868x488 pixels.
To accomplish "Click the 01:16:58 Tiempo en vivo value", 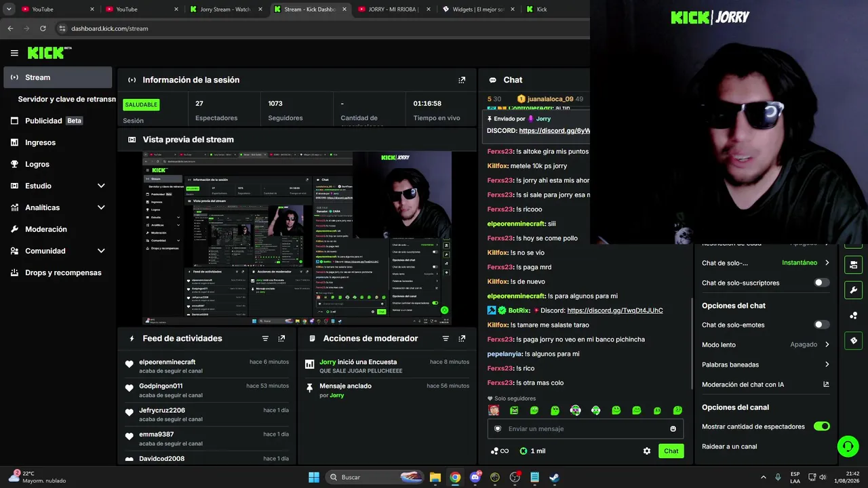I will [427, 104].
